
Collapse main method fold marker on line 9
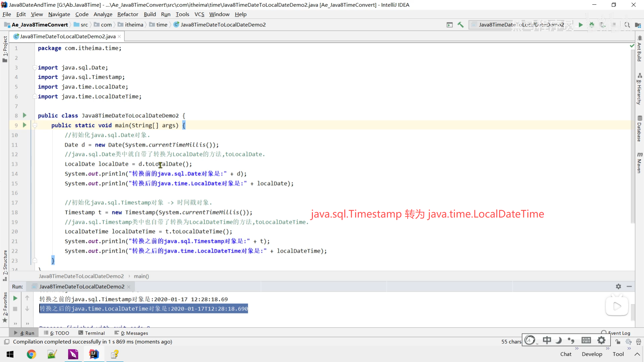click(x=35, y=125)
